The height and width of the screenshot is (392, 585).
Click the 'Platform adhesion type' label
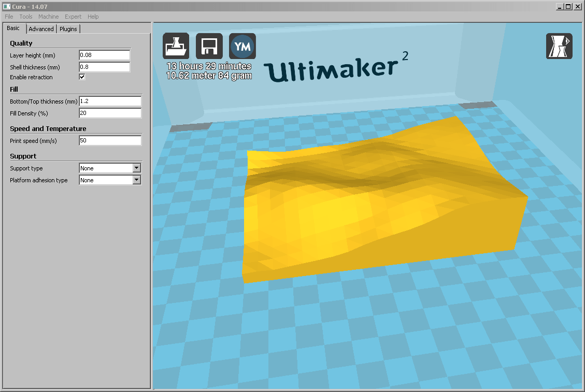tap(39, 180)
